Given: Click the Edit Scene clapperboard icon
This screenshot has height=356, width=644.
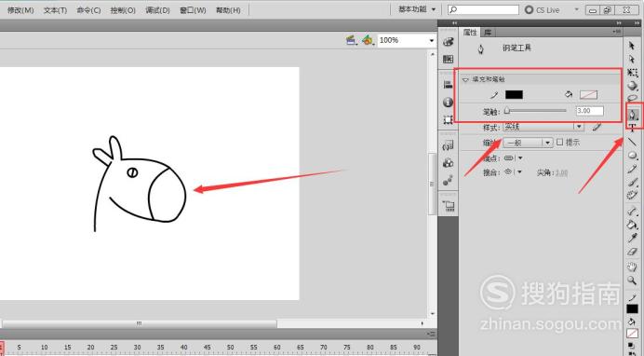Looking at the screenshot, I should 351,40.
